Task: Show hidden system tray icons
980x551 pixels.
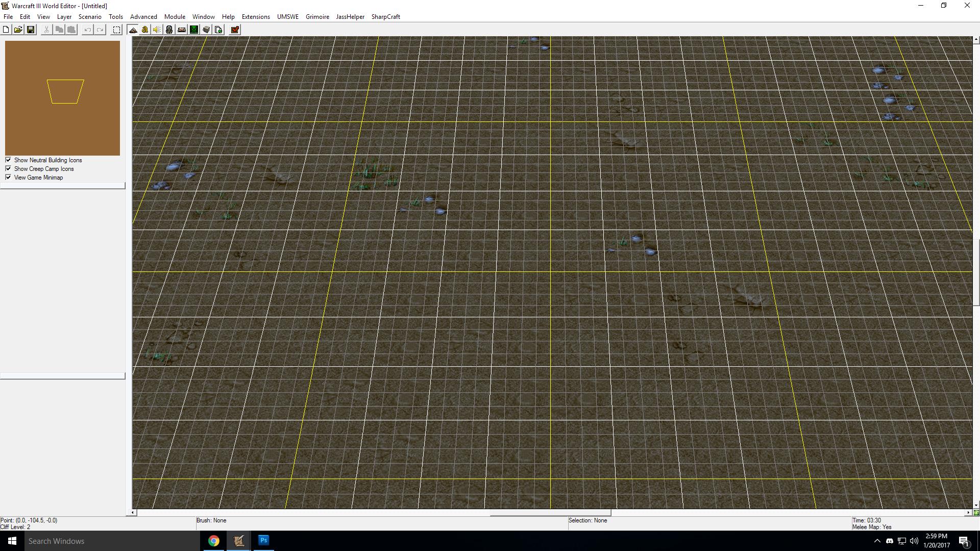Action: [x=877, y=541]
